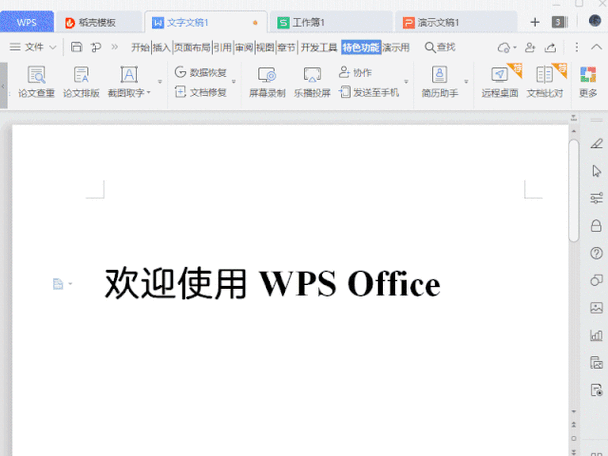Expand the 简历助手 group dropdown arrow
Image resolution: width=608 pixels, height=456 pixels.
click(x=466, y=82)
